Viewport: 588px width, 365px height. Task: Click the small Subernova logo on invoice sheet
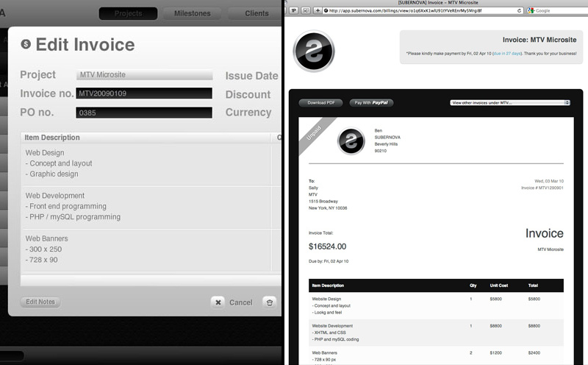(351, 141)
